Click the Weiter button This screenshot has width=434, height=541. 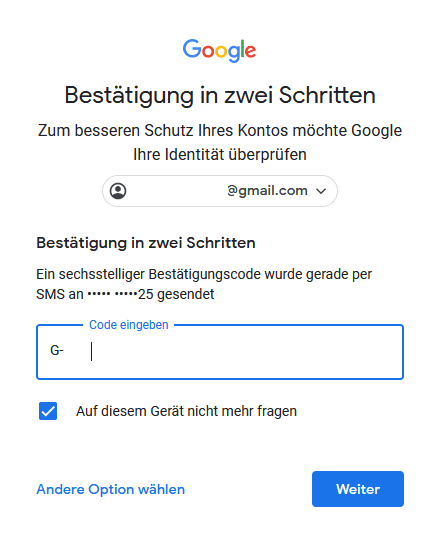358,489
